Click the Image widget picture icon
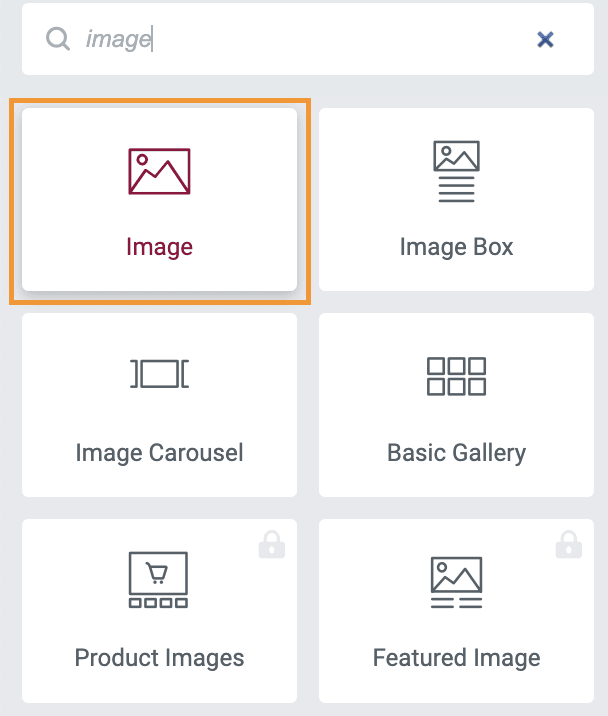The width and height of the screenshot is (608, 716). (159, 171)
